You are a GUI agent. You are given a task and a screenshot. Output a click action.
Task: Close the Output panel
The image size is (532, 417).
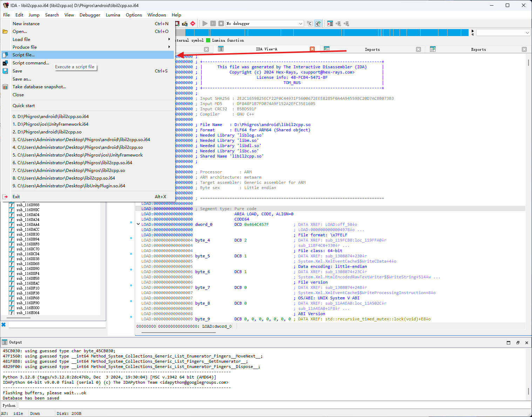tap(526, 343)
